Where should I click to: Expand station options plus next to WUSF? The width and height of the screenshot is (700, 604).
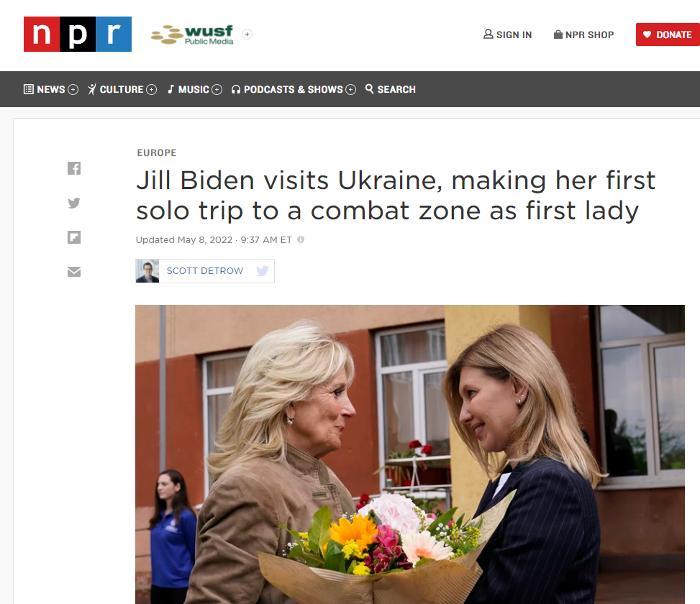tap(247, 35)
